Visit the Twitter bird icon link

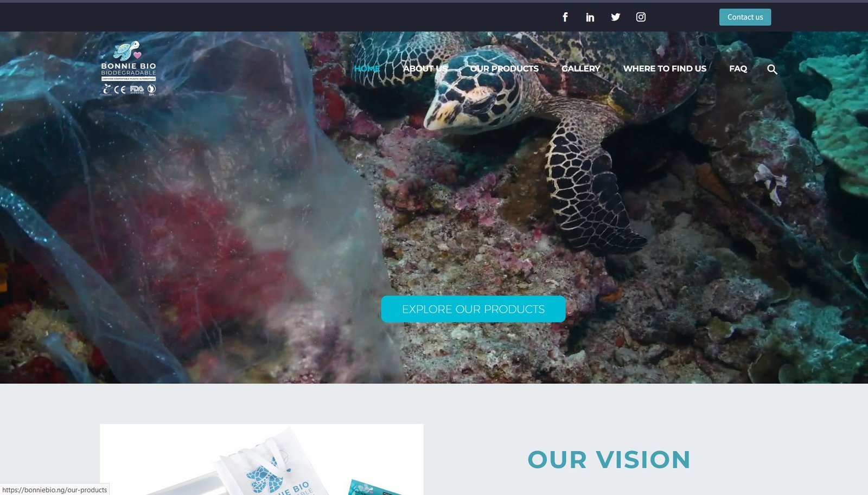coord(615,17)
